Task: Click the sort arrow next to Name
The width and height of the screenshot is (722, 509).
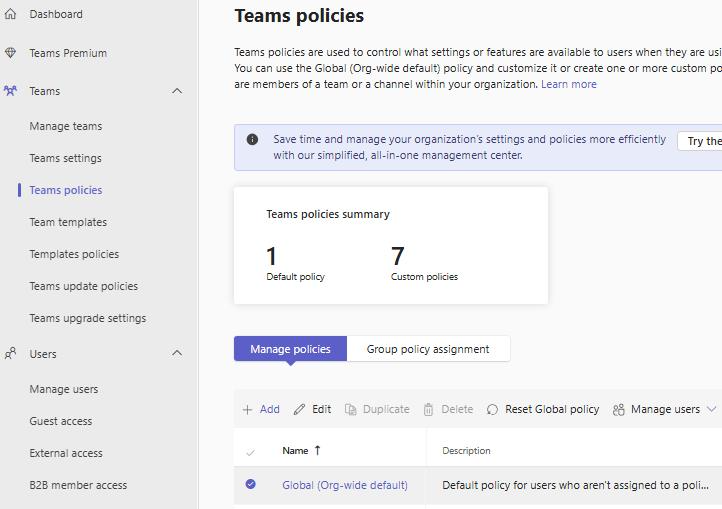Action: pos(317,450)
